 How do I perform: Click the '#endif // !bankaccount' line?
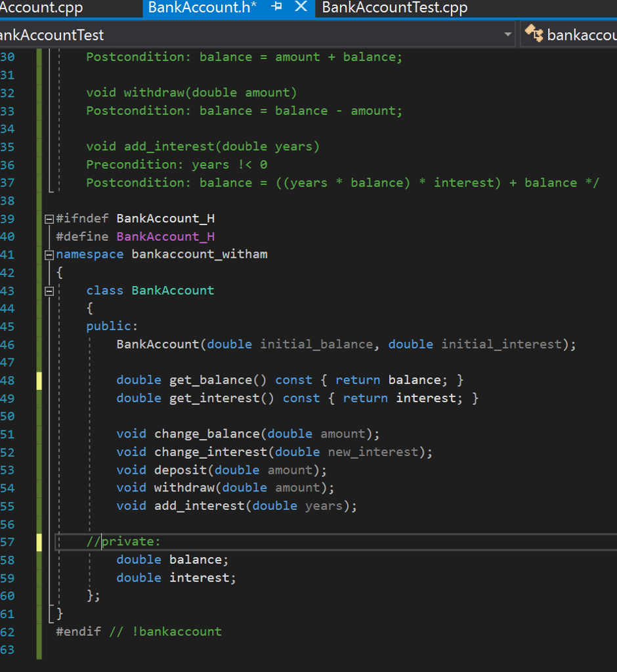139,632
